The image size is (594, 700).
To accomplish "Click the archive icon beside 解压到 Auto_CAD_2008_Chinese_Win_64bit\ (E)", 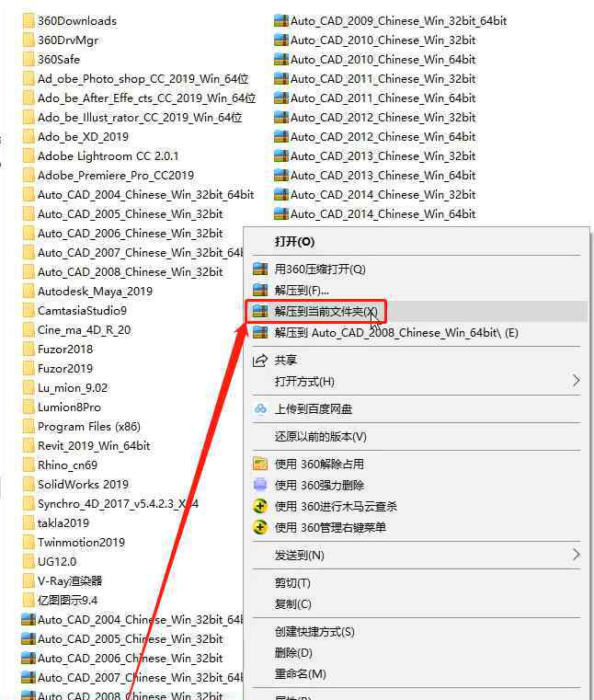I will (260, 333).
